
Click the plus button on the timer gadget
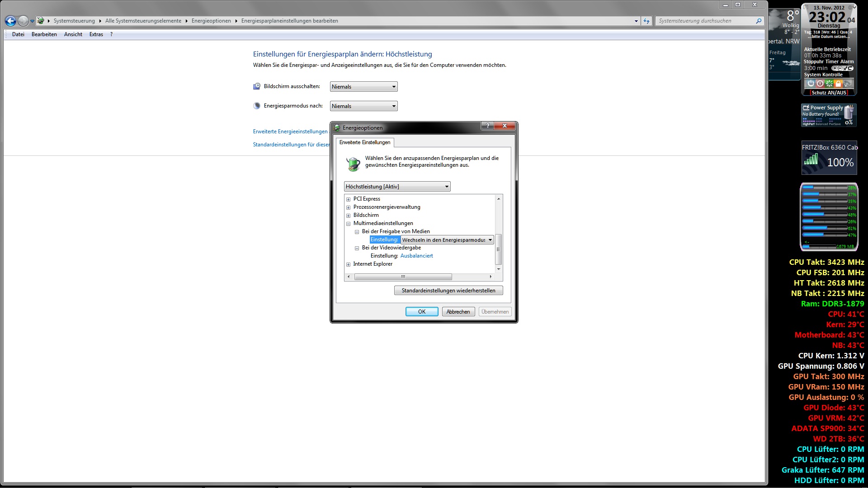pos(835,68)
